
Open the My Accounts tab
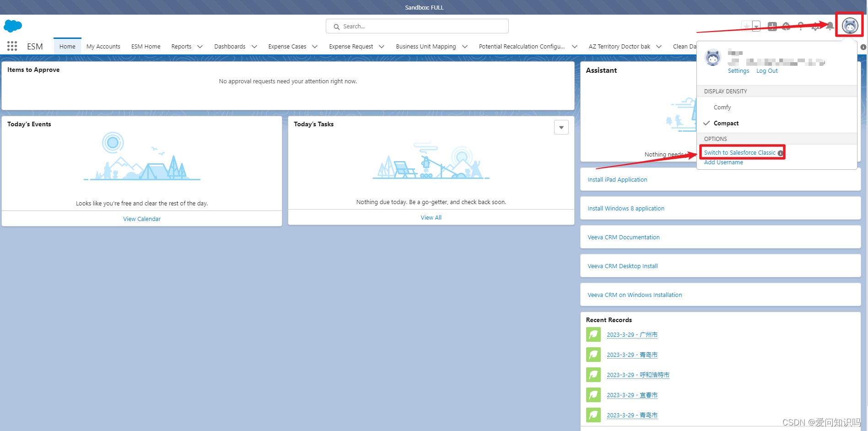103,47
